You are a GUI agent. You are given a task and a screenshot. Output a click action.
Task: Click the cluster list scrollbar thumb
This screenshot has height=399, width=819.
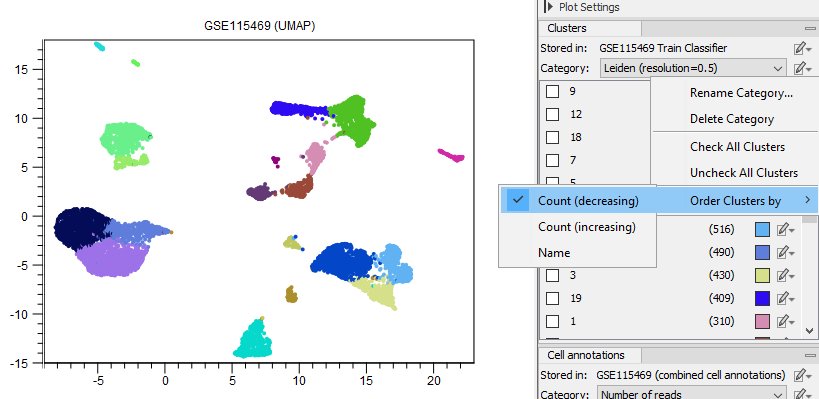pyautogui.click(x=810, y=218)
